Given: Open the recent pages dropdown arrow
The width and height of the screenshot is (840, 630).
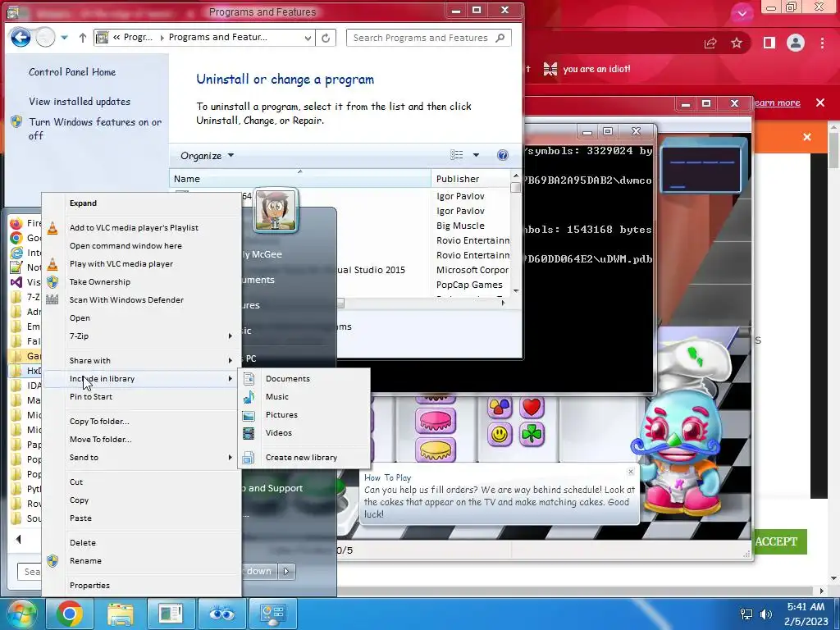Looking at the screenshot, I should point(64,38).
